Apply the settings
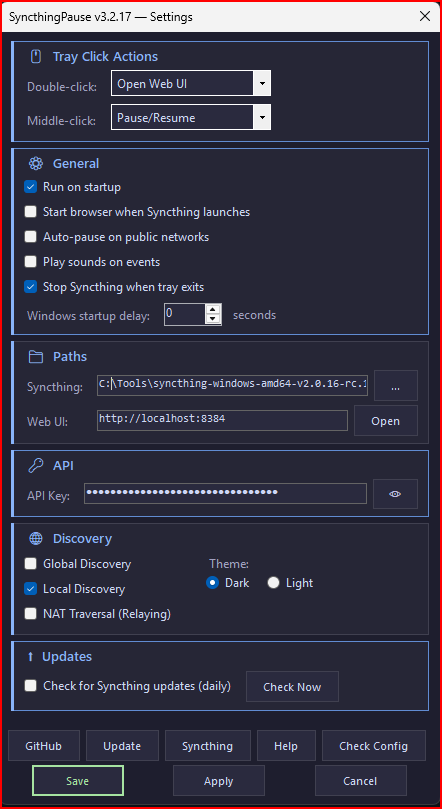Viewport: 442px width, 809px height. 219,781
